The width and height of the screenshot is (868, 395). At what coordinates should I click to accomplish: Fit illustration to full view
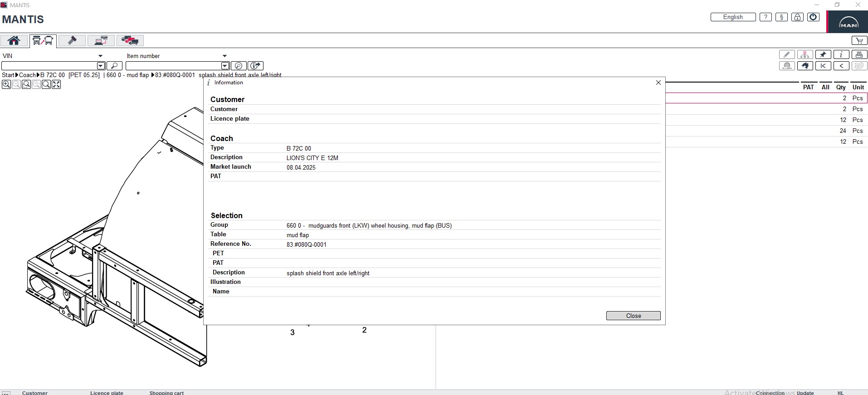coord(56,84)
